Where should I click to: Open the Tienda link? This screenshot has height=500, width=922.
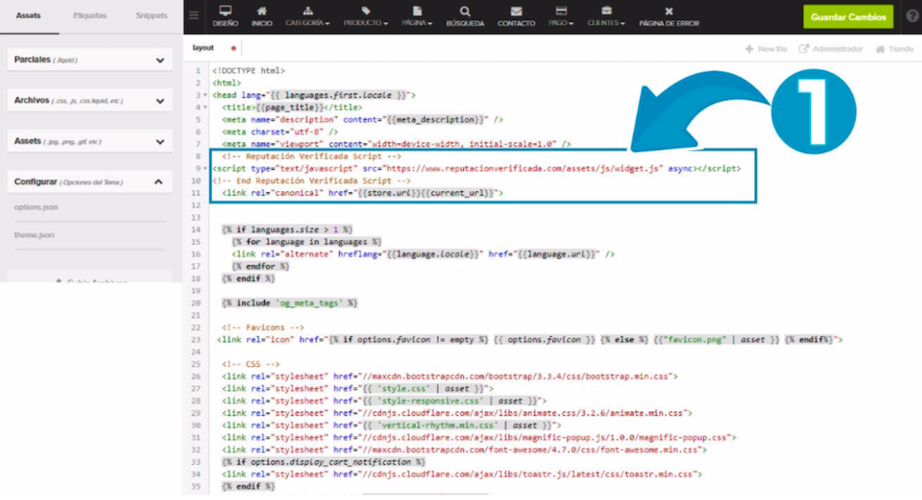coord(894,49)
